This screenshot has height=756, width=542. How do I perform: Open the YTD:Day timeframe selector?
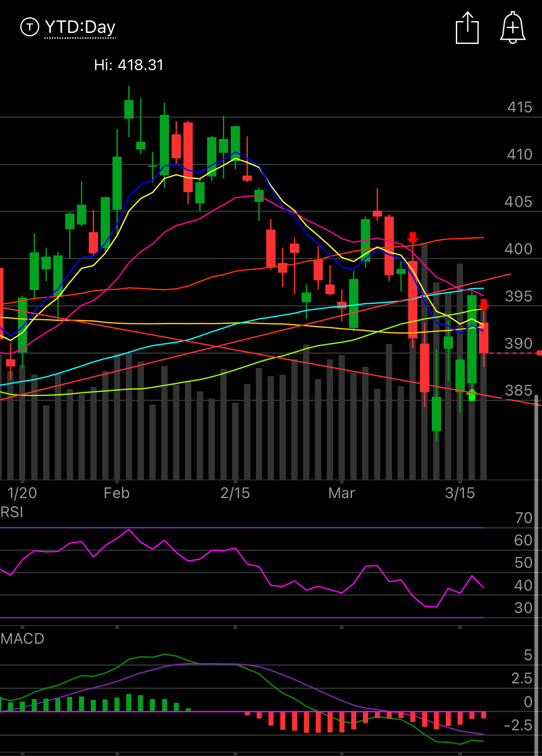coord(80,27)
